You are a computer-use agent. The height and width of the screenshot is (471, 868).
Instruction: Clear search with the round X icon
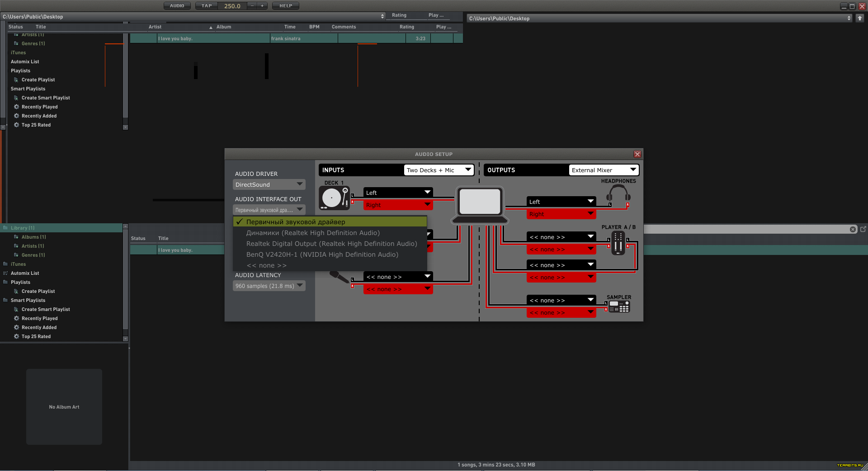point(853,229)
